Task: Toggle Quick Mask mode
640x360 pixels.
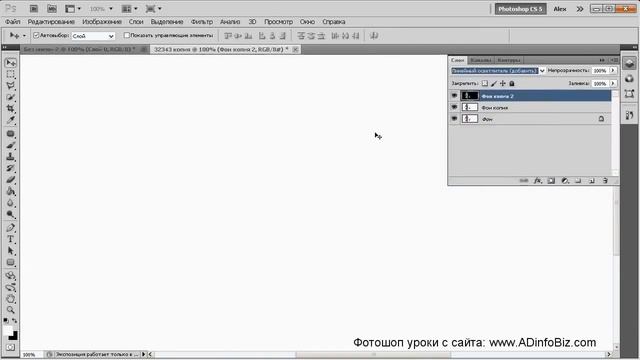Action: point(11,347)
